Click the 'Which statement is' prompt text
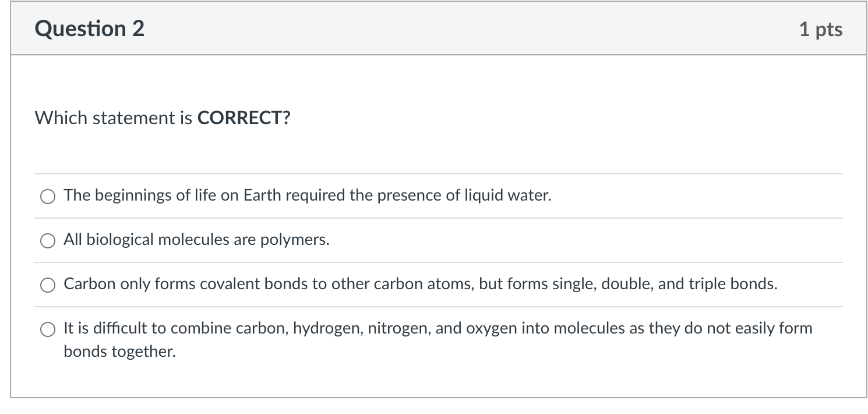 (114, 118)
